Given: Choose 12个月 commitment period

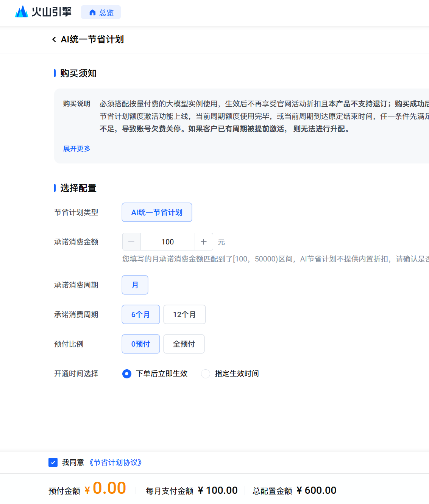Looking at the screenshot, I should point(184,314).
